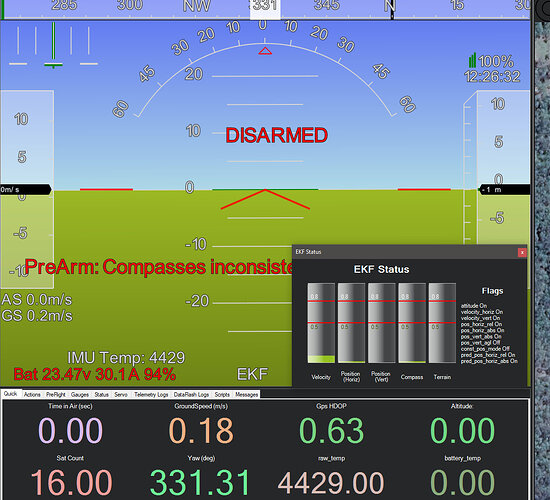Click the NW marker on compass tape
Image resolution: width=550 pixels, height=500 pixels.
pos(197,6)
